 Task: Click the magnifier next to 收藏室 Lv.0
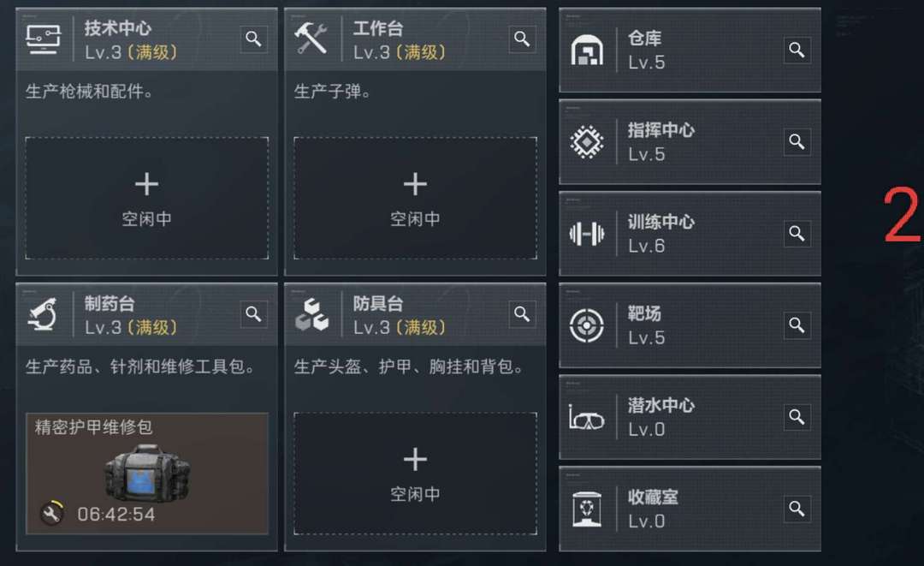point(797,509)
